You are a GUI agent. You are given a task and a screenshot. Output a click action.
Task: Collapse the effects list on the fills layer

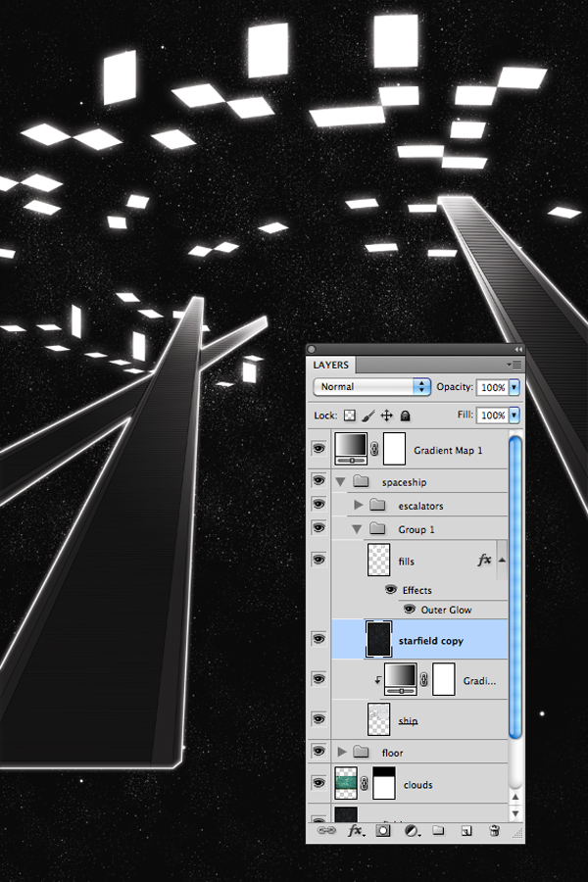click(x=502, y=560)
